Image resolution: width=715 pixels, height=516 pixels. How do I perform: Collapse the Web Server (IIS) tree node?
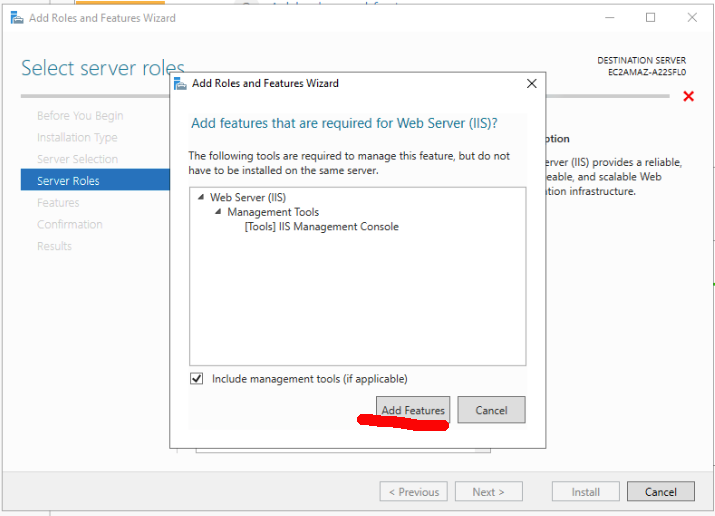[201, 198]
